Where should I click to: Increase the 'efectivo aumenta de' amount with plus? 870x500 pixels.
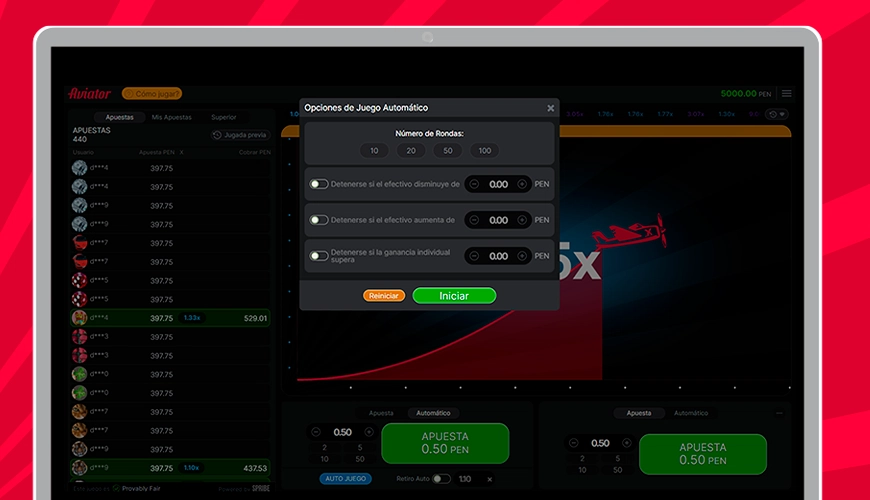522,220
